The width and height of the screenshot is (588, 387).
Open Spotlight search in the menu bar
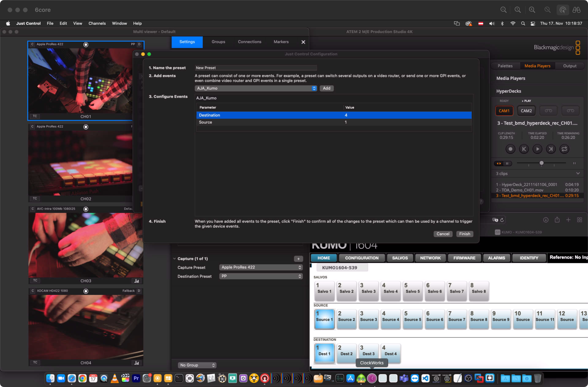click(x=523, y=24)
